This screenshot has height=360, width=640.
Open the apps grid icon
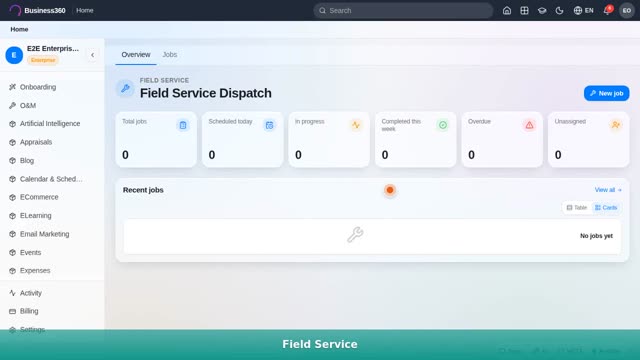(x=524, y=11)
